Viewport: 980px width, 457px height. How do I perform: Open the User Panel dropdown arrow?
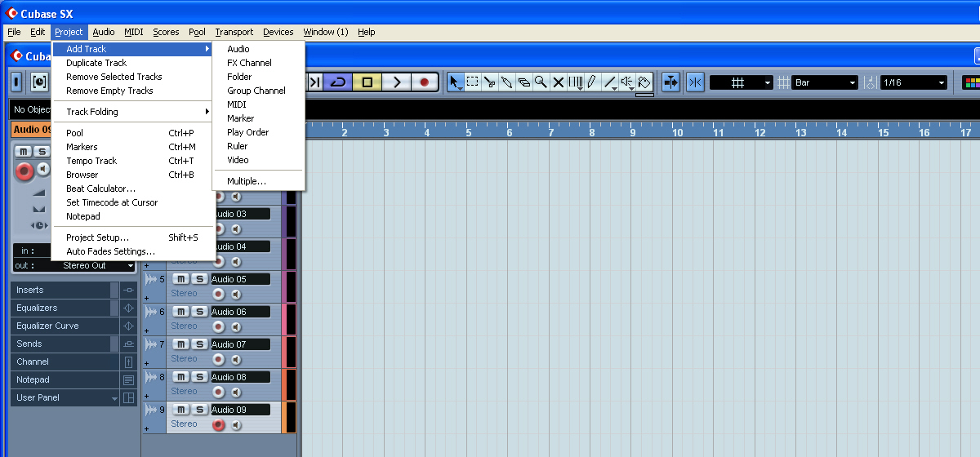click(114, 398)
